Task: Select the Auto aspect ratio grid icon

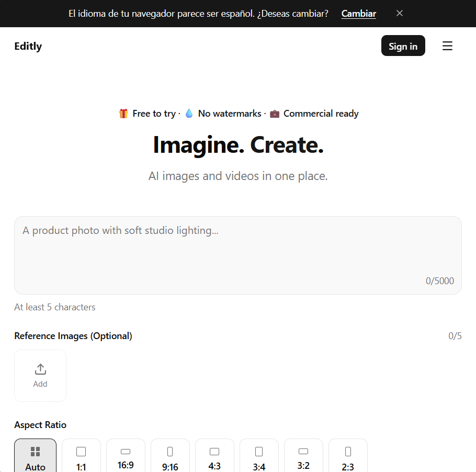Action: click(x=35, y=452)
